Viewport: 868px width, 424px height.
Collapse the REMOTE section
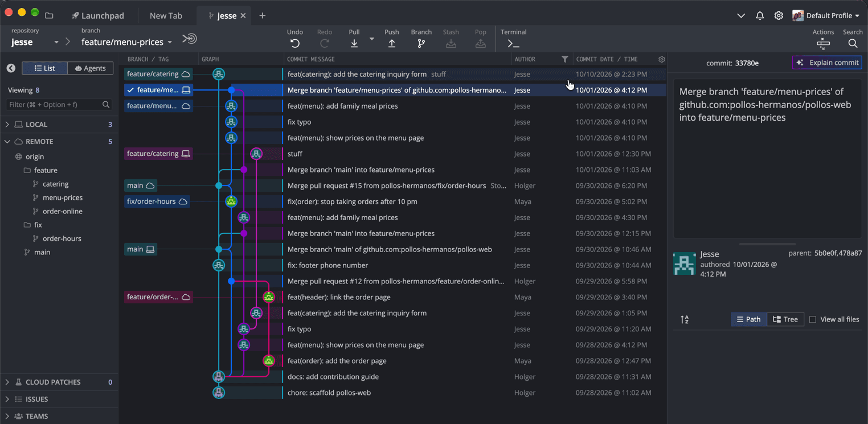click(x=7, y=141)
